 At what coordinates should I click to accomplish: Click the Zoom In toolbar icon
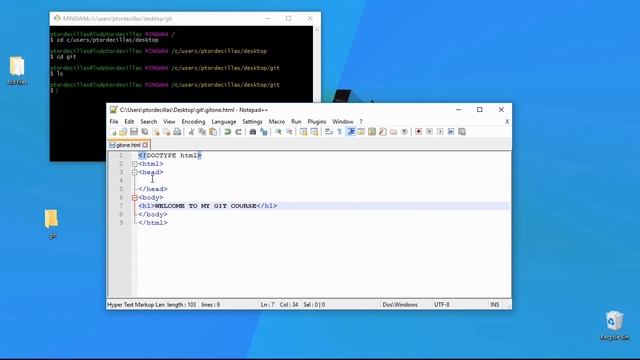pyautogui.click(x=278, y=132)
